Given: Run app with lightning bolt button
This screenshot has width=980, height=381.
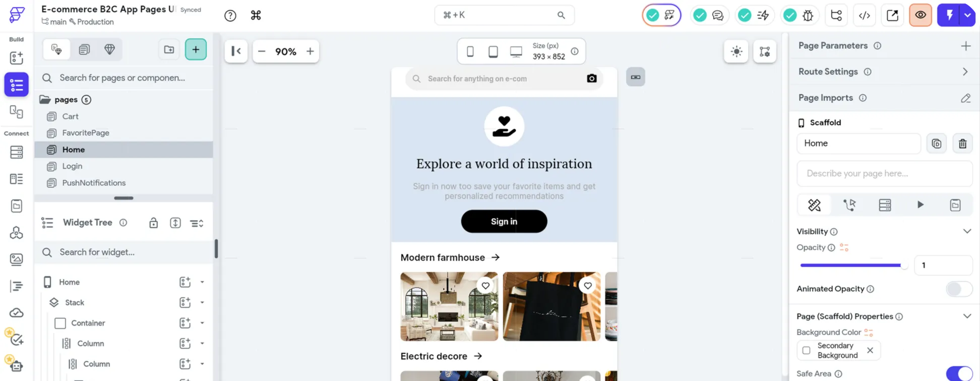Looking at the screenshot, I should (949, 15).
